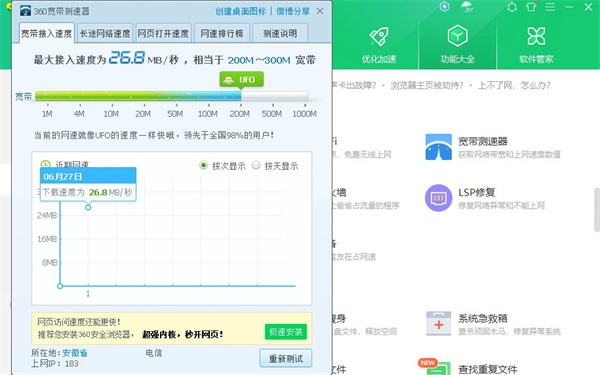Image resolution: width=600 pixels, height=375 pixels.
Task: Click the 26.8 MB data point on chart
Action: click(x=88, y=207)
